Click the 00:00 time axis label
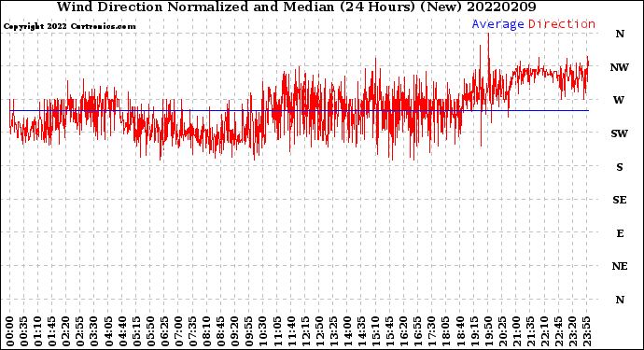Image resolution: width=644 pixels, height=350 pixels. pos(10,331)
